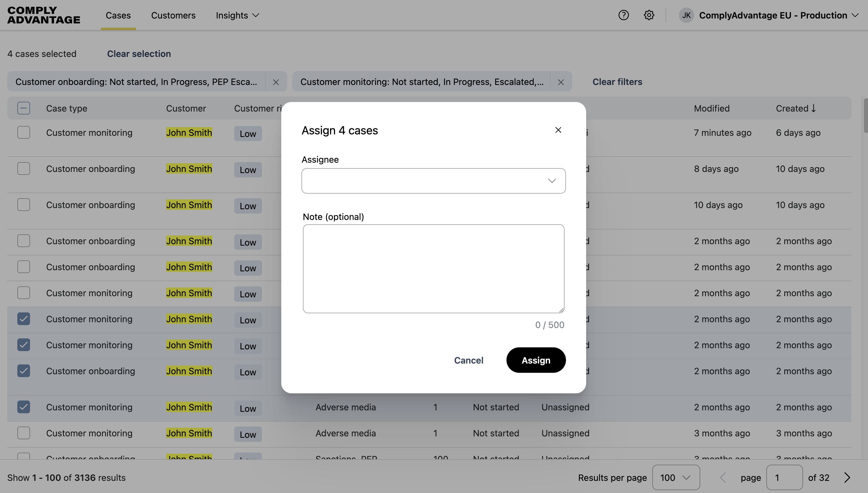The image size is (868, 493).
Task: Open the help question mark icon
Action: 623,15
